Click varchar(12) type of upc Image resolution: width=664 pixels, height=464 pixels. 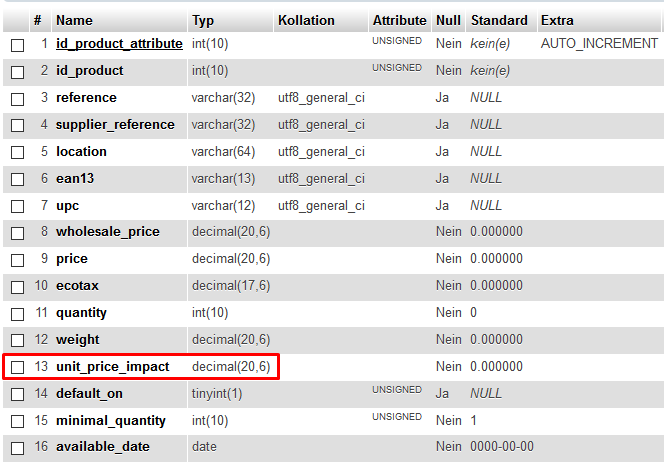pyautogui.click(x=223, y=206)
